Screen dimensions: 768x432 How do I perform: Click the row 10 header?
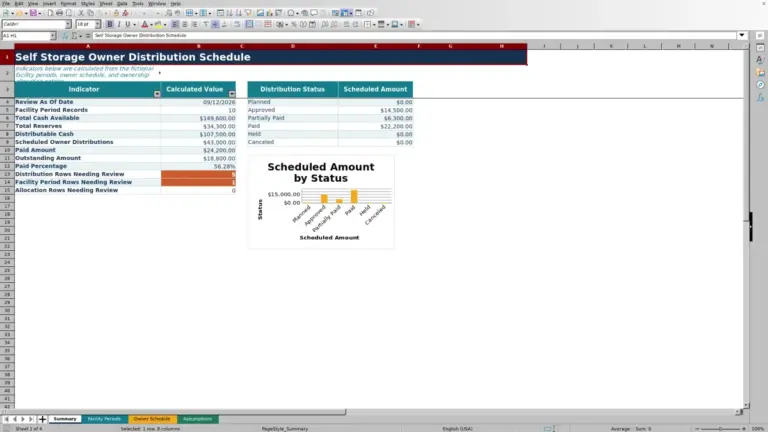(7, 150)
